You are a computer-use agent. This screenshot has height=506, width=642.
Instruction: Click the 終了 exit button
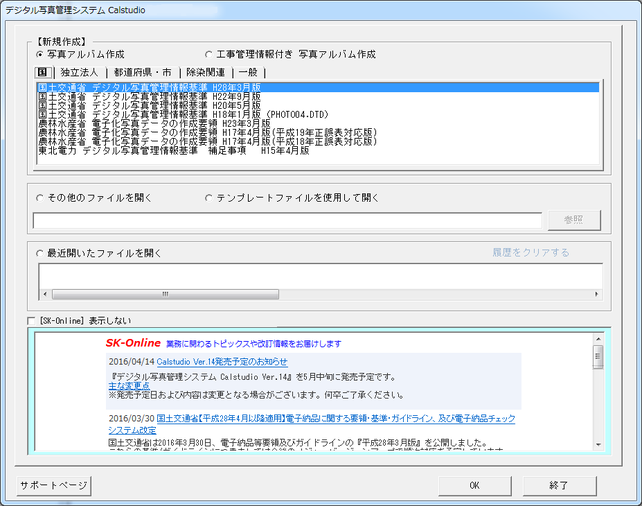click(559, 486)
